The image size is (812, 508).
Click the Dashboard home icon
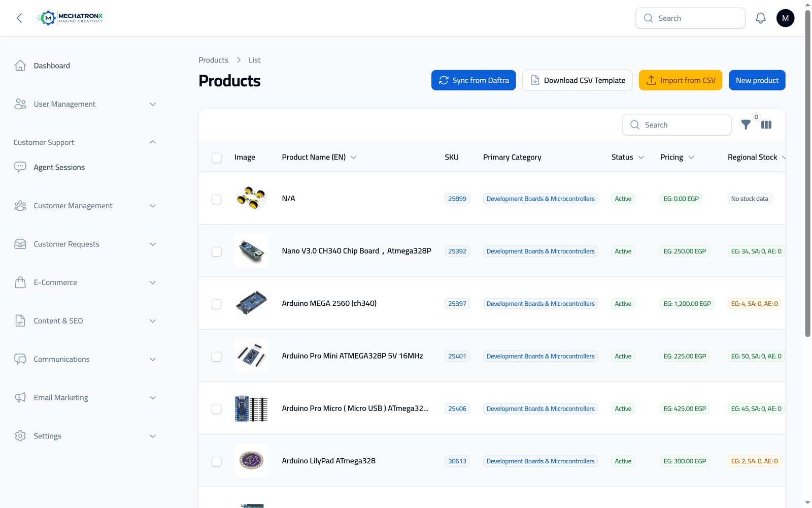[20, 66]
